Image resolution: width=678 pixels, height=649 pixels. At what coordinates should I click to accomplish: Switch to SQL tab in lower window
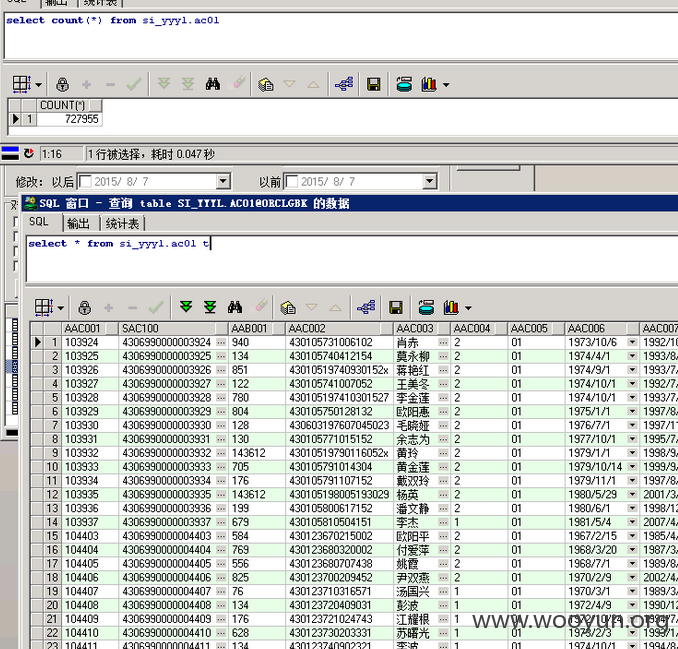38,222
